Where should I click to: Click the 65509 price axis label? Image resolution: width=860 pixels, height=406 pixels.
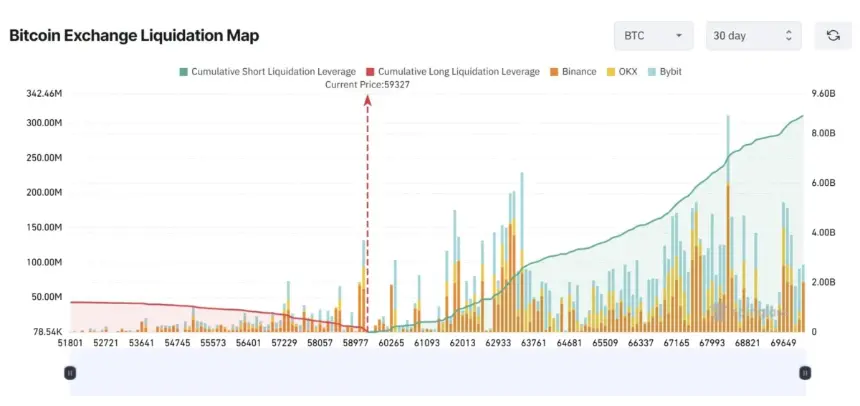point(605,343)
